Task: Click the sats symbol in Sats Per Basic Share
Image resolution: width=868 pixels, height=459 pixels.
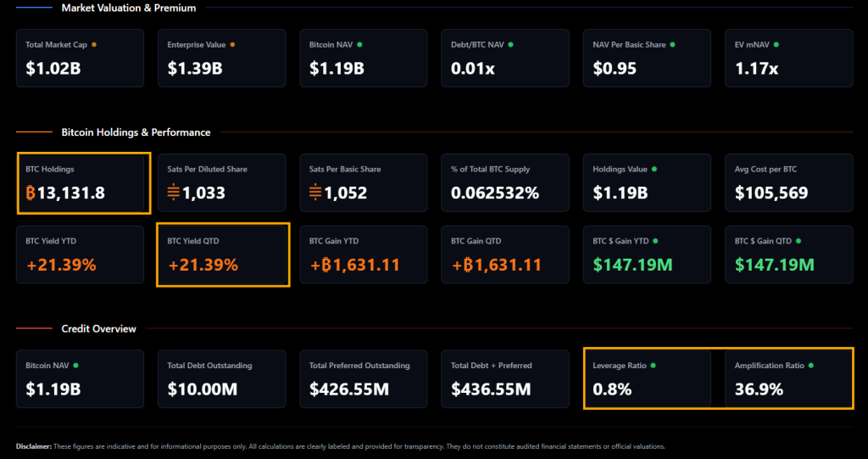Action: click(x=315, y=193)
